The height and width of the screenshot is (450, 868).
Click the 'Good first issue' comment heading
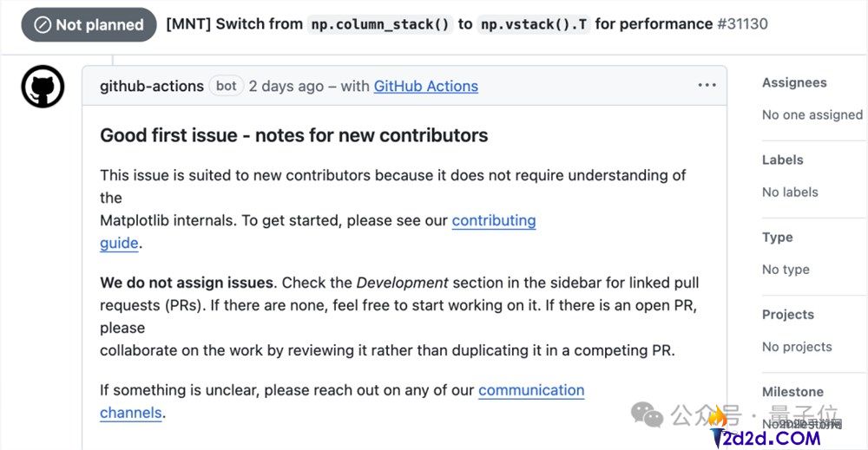click(293, 135)
